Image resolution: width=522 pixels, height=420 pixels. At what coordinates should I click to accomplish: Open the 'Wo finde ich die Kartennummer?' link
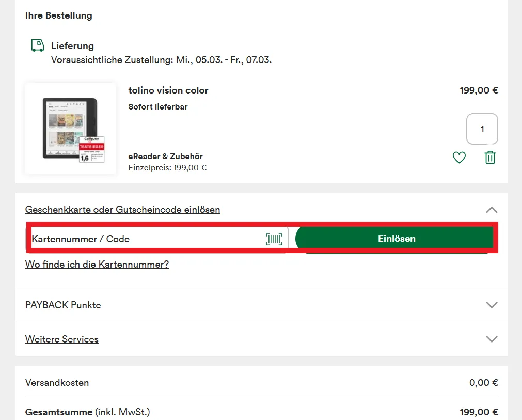pyautogui.click(x=97, y=264)
